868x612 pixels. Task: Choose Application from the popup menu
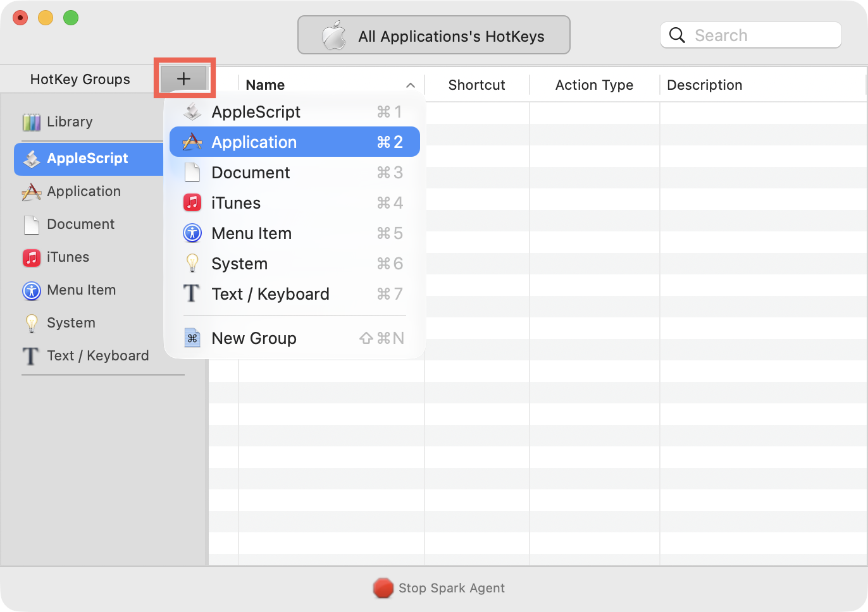[295, 142]
